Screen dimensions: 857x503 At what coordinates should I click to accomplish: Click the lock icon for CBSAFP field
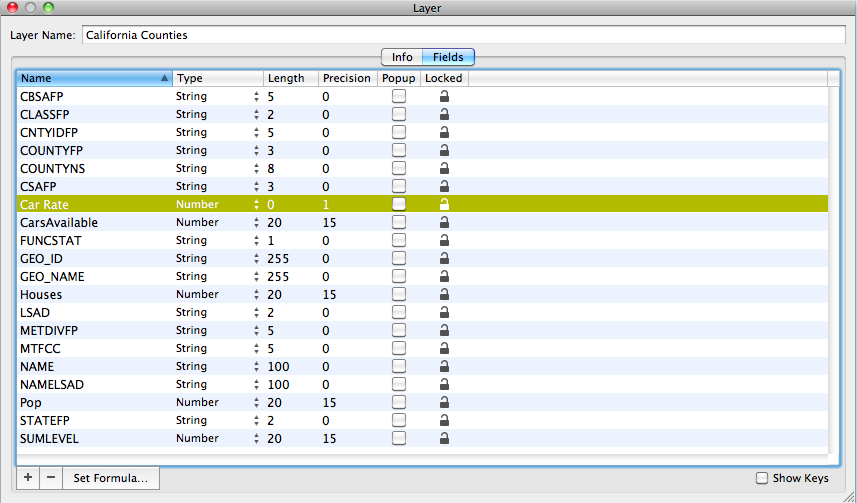[444, 97]
